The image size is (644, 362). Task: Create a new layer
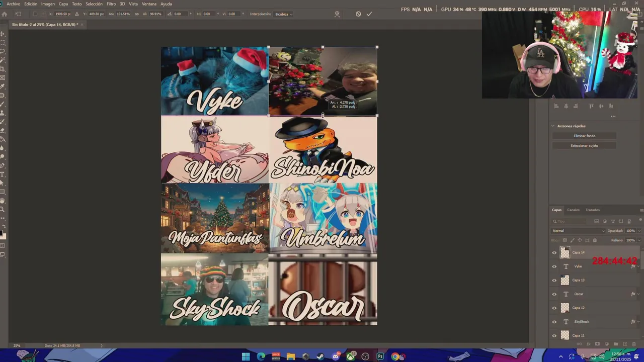coord(625,344)
